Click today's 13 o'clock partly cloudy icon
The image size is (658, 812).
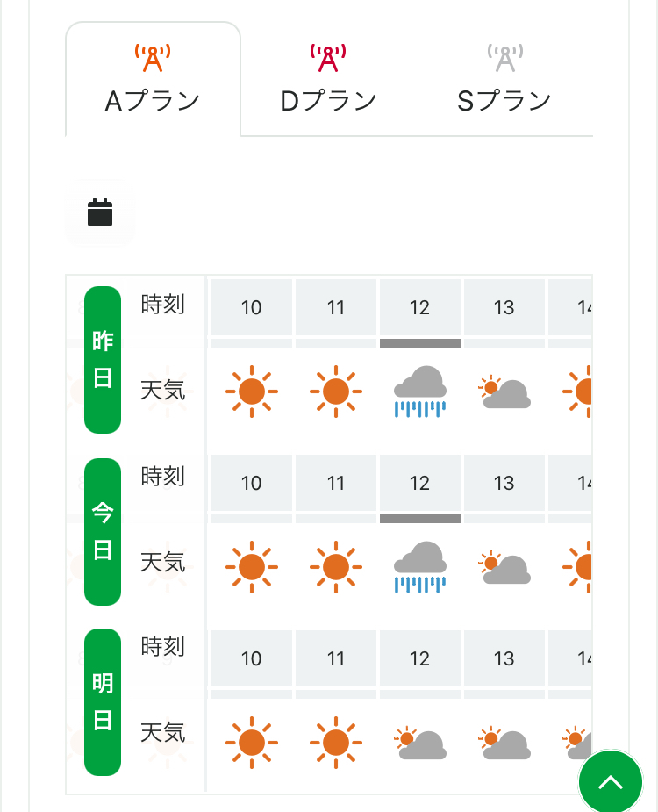pos(504,567)
